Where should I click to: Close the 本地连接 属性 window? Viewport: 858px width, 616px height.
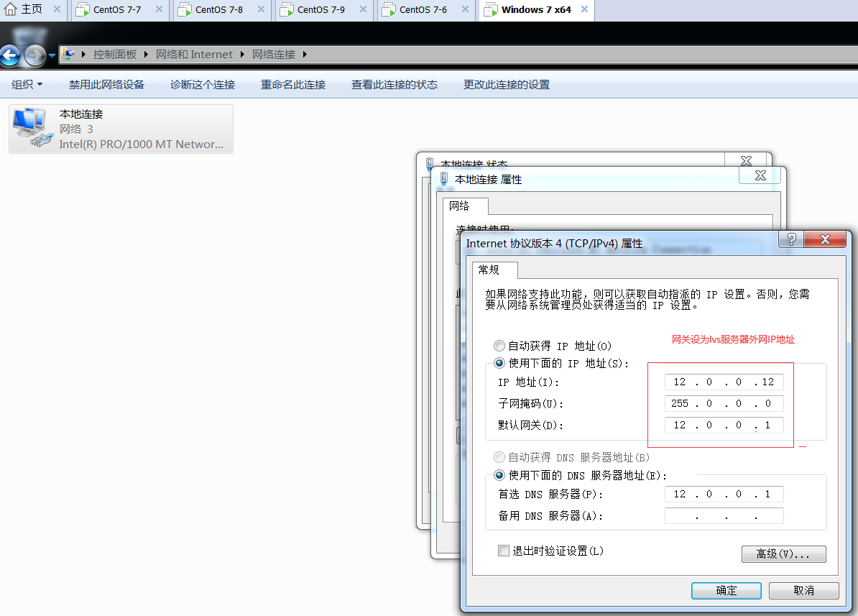(x=760, y=175)
